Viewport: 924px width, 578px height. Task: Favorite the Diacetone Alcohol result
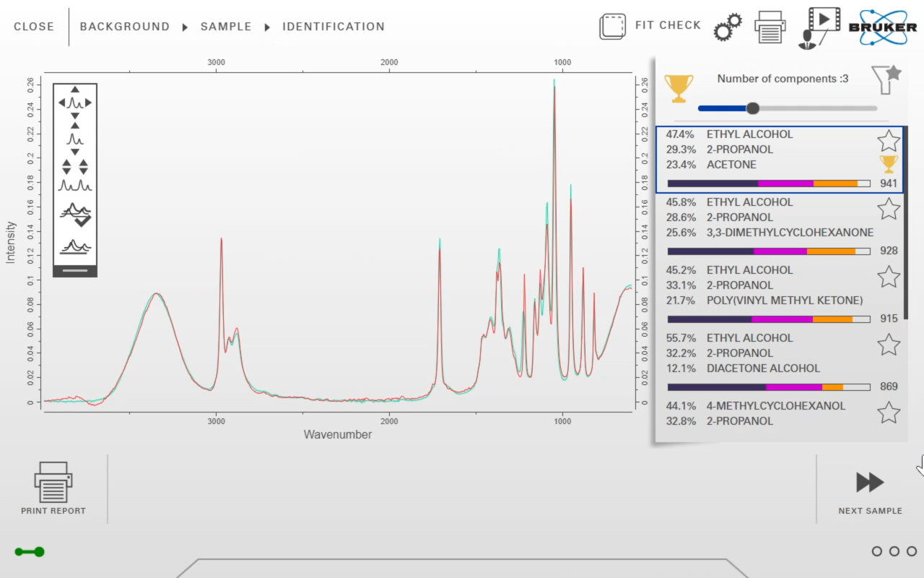click(889, 345)
